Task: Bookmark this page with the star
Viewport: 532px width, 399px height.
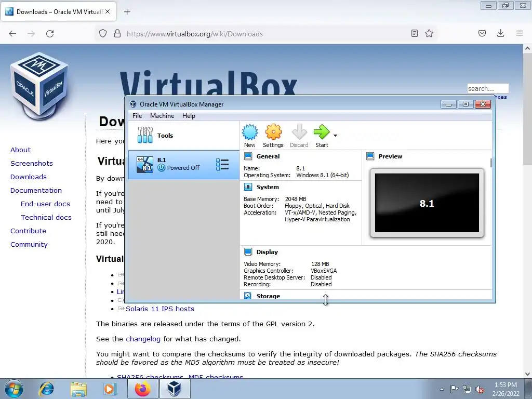Action: pos(429,33)
